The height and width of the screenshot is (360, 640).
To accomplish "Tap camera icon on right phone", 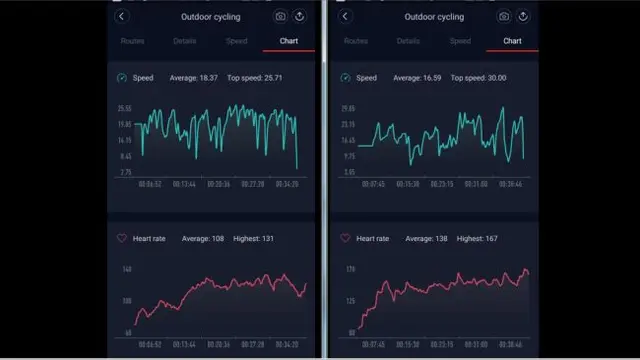I will coord(504,16).
